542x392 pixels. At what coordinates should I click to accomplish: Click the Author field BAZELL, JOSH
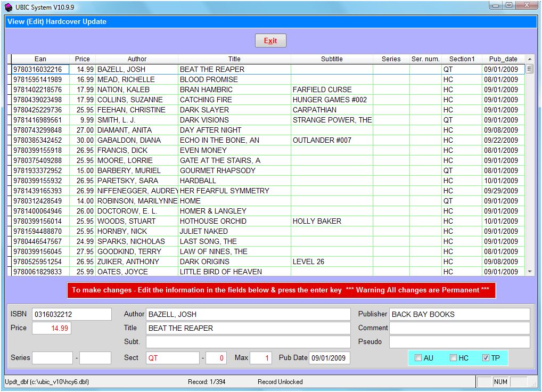click(x=248, y=314)
